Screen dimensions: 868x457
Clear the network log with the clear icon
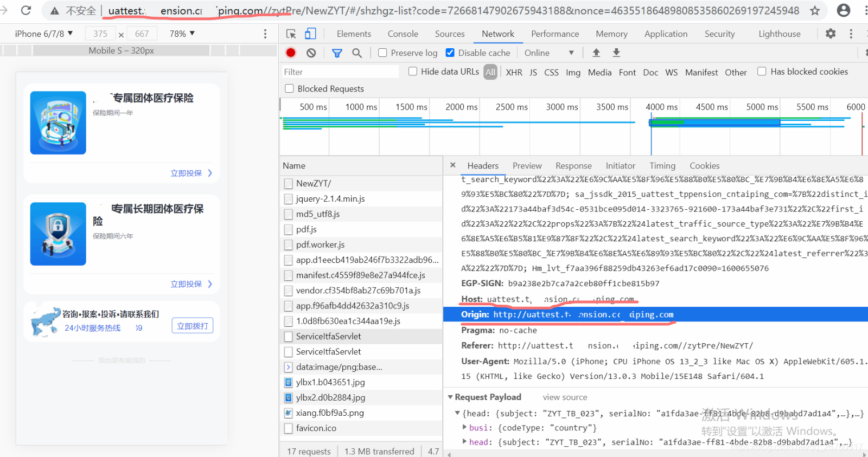[311, 53]
